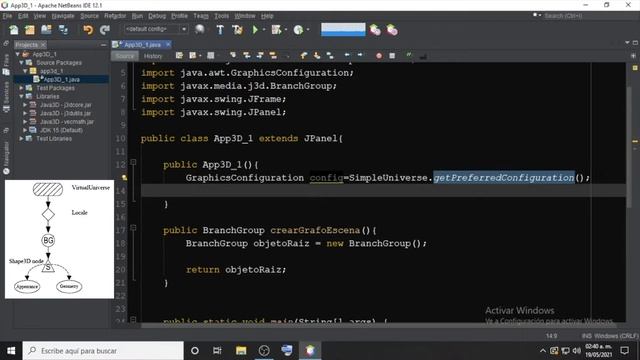Undo the last edit
The width and height of the screenshot is (640, 360).
(88, 30)
